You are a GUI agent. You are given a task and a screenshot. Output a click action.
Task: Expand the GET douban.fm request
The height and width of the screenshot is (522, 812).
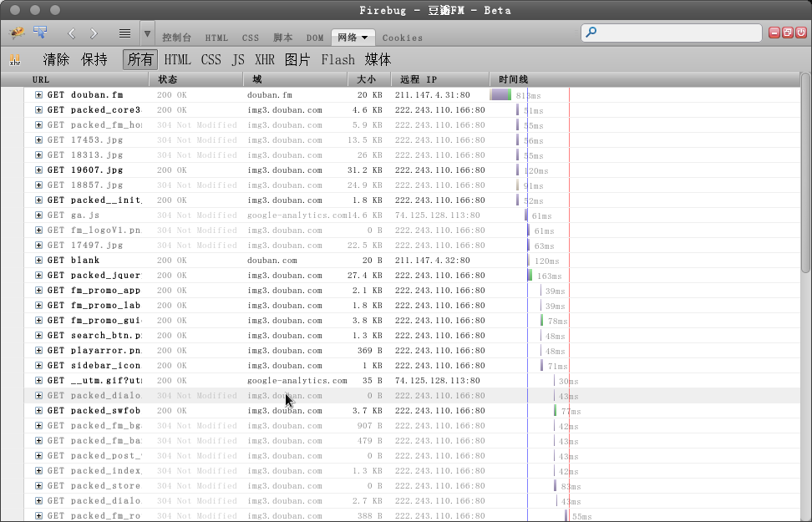tap(38, 94)
